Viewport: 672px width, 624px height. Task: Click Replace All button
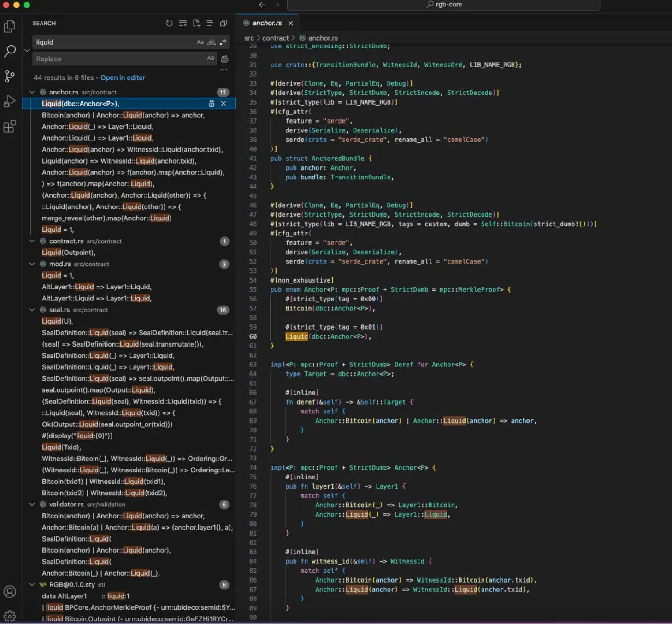point(225,59)
